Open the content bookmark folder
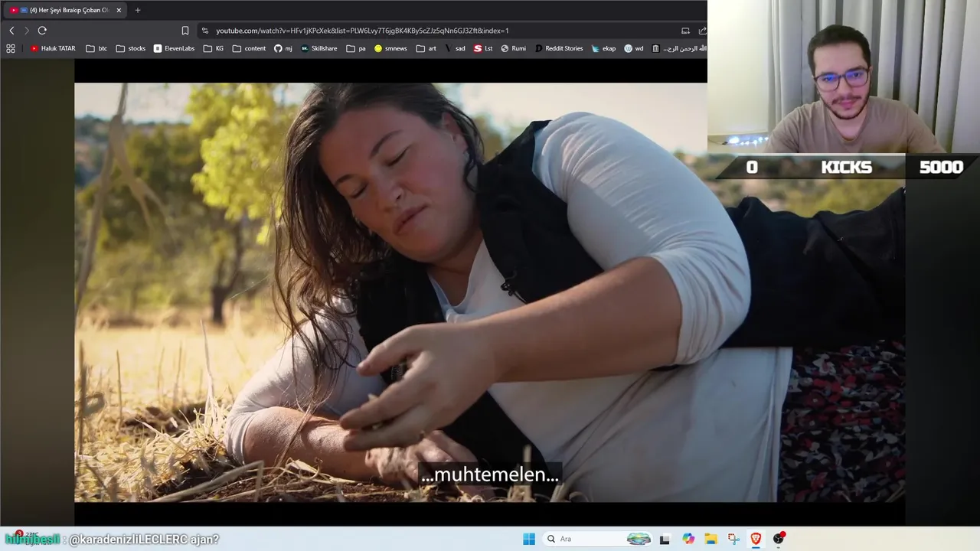 (x=250, y=48)
